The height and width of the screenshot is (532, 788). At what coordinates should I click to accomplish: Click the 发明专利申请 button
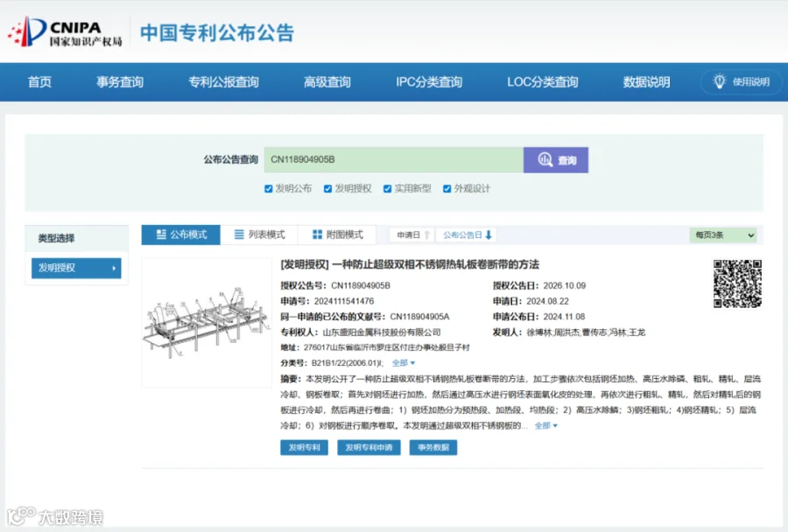coord(369,447)
